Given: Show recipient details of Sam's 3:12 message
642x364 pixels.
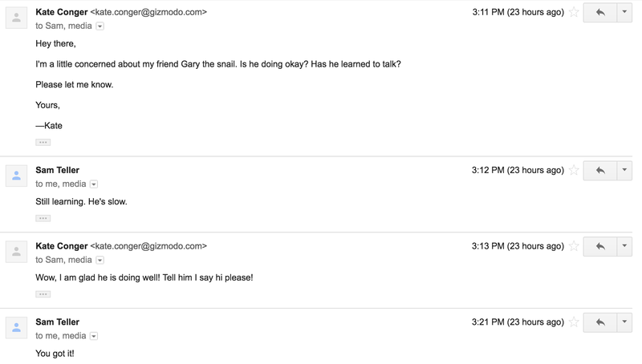Looking at the screenshot, I should tap(94, 184).
